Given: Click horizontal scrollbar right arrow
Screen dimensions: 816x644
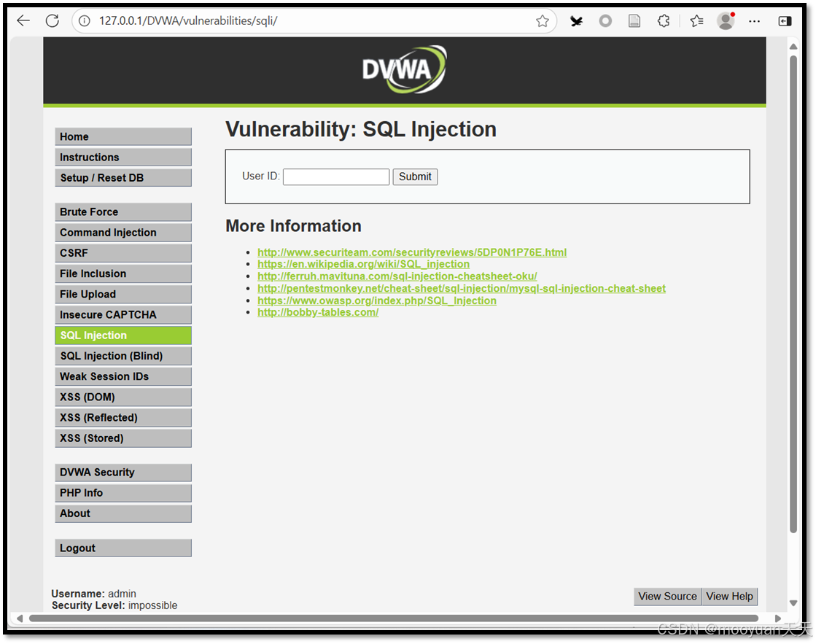Looking at the screenshot, I should (778, 618).
